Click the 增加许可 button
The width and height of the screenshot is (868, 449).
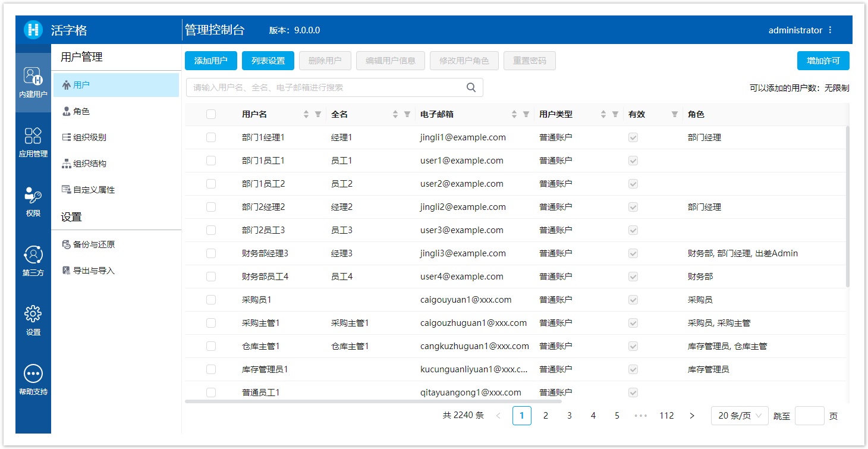(x=823, y=61)
